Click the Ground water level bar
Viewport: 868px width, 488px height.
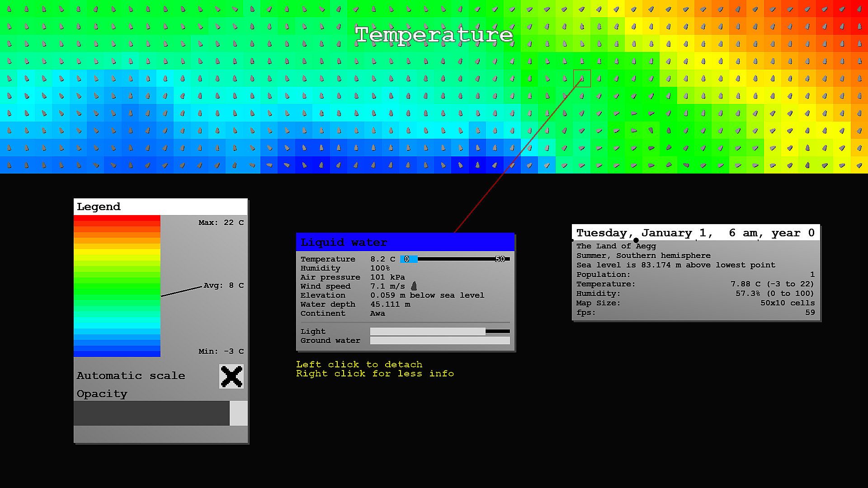pos(439,340)
